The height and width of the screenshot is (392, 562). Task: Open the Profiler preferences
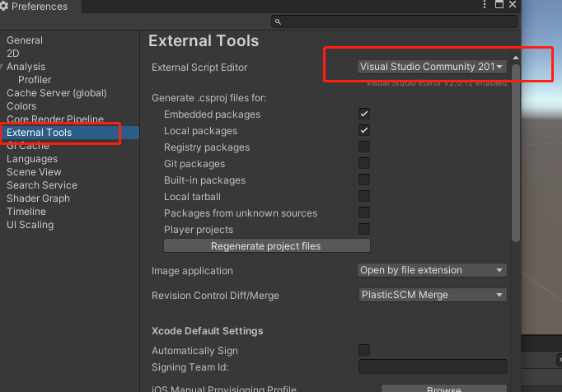click(35, 80)
